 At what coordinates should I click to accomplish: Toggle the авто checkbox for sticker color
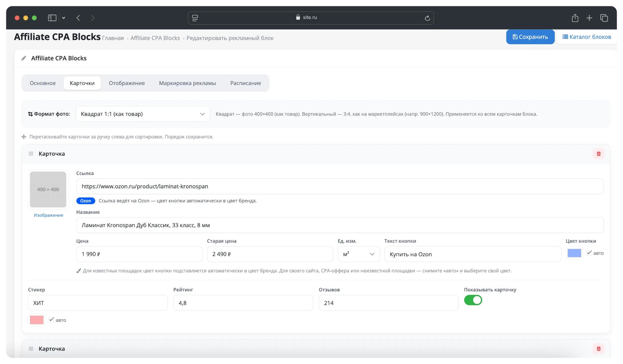pyautogui.click(x=51, y=320)
